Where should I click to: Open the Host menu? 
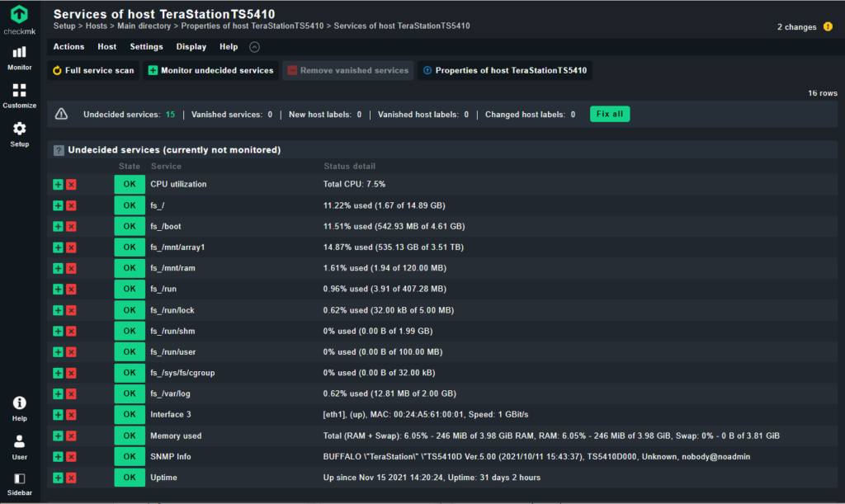point(106,47)
